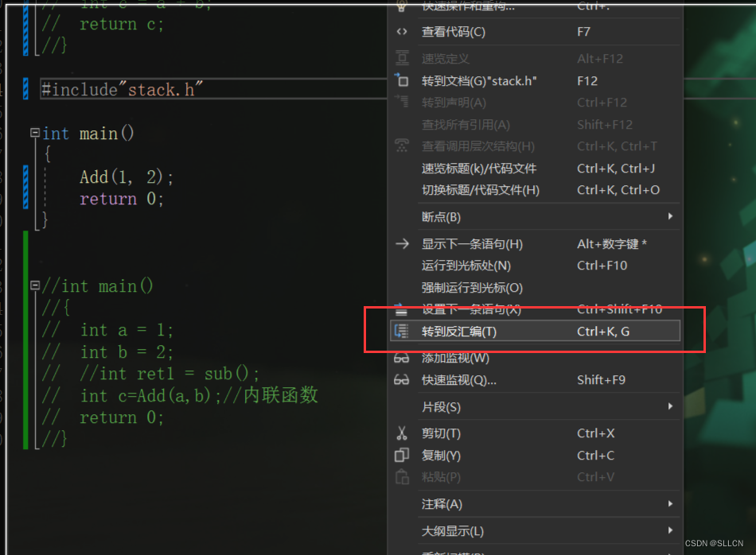Viewport: 756px width, 555px height.
Task: Click the eyeglasses icon beside 快速监视
Action: 402,379
